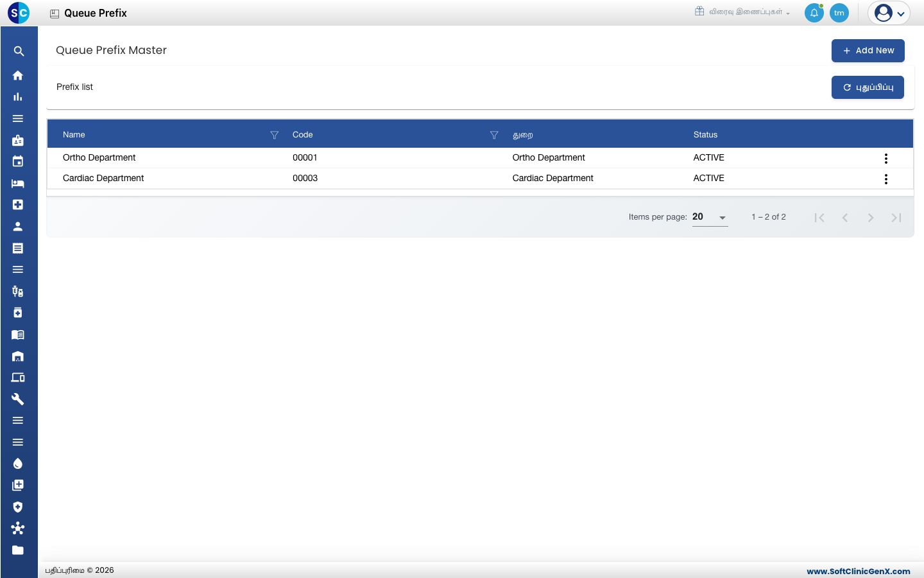Open the Items per page dropdown
This screenshot has width=924, height=578.
(710, 217)
